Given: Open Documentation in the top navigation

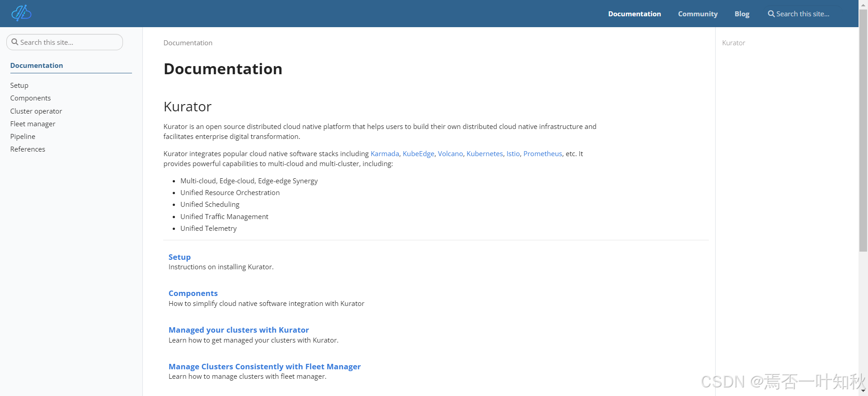Looking at the screenshot, I should 634,14.
